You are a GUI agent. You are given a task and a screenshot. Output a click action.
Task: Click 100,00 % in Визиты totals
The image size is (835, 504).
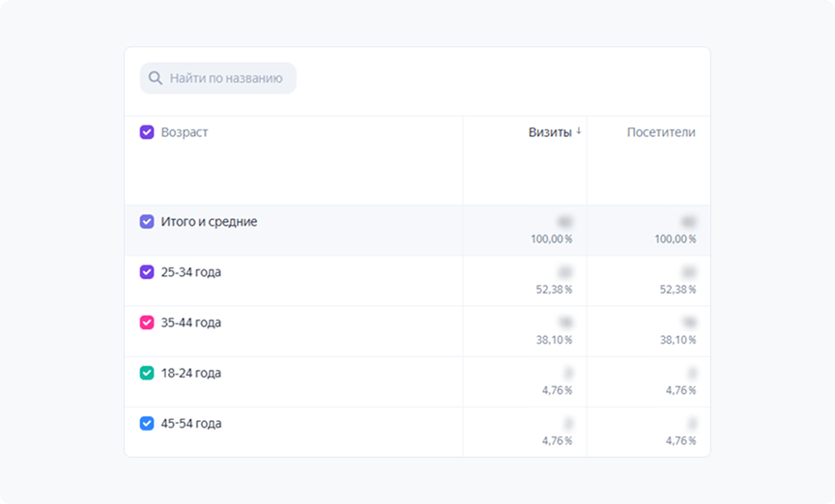coord(551,238)
